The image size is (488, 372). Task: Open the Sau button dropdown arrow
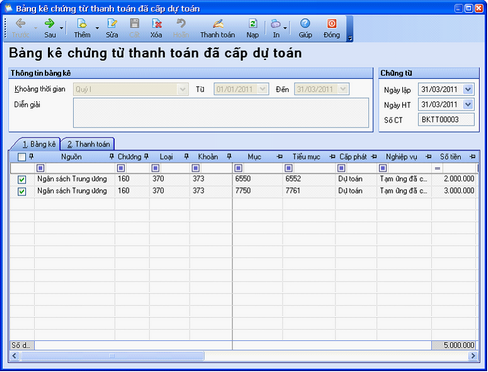point(62,28)
